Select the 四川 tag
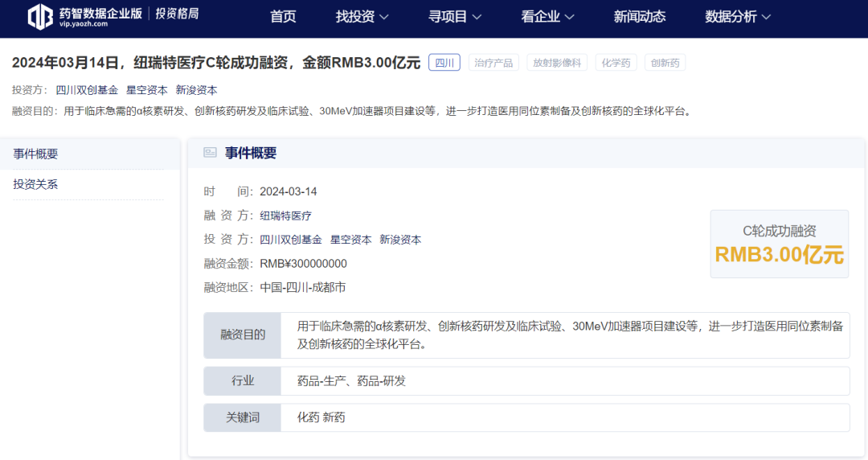868x460 pixels. pos(444,63)
